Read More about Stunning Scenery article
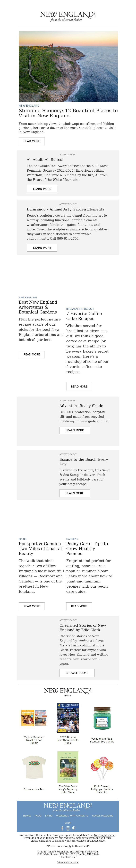This screenshot has width=136, height=868. click(x=32, y=141)
